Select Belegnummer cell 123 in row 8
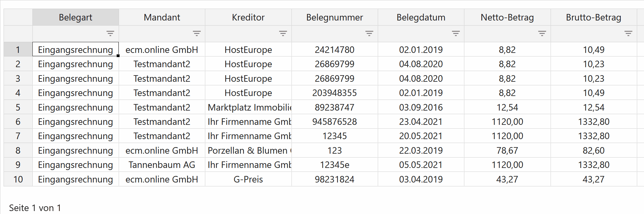 [x=335, y=150]
